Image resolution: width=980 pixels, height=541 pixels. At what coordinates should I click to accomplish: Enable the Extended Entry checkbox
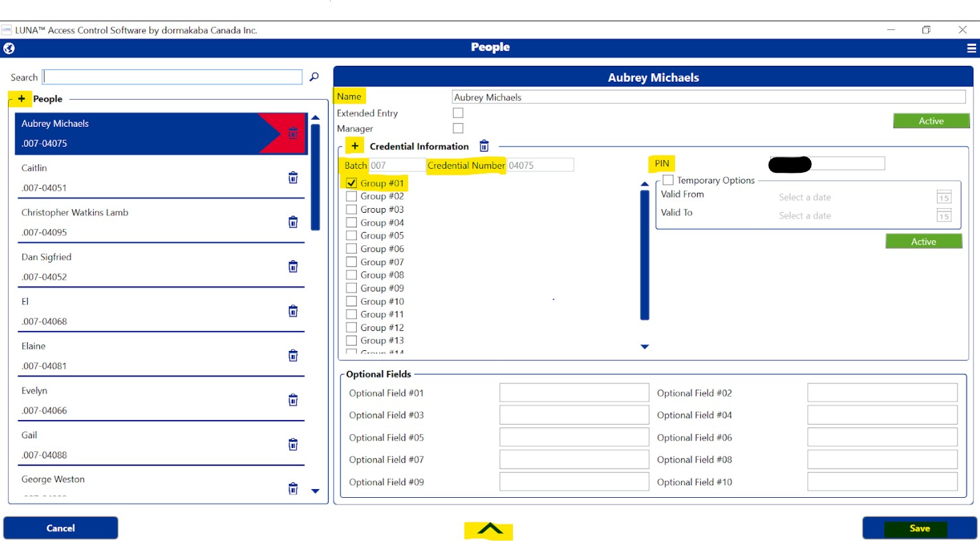tap(458, 113)
